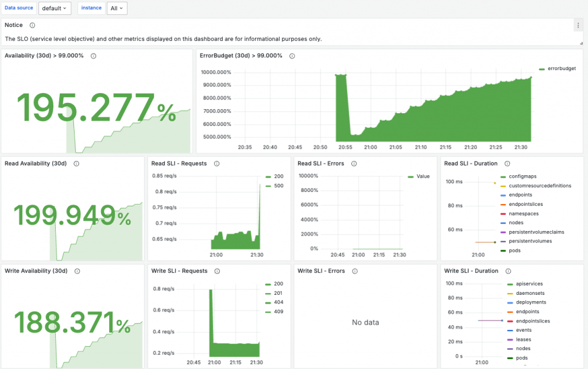Toggle endpointslices in Write SLI Duration legend
This screenshot has height=369, width=588.
[533, 321]
